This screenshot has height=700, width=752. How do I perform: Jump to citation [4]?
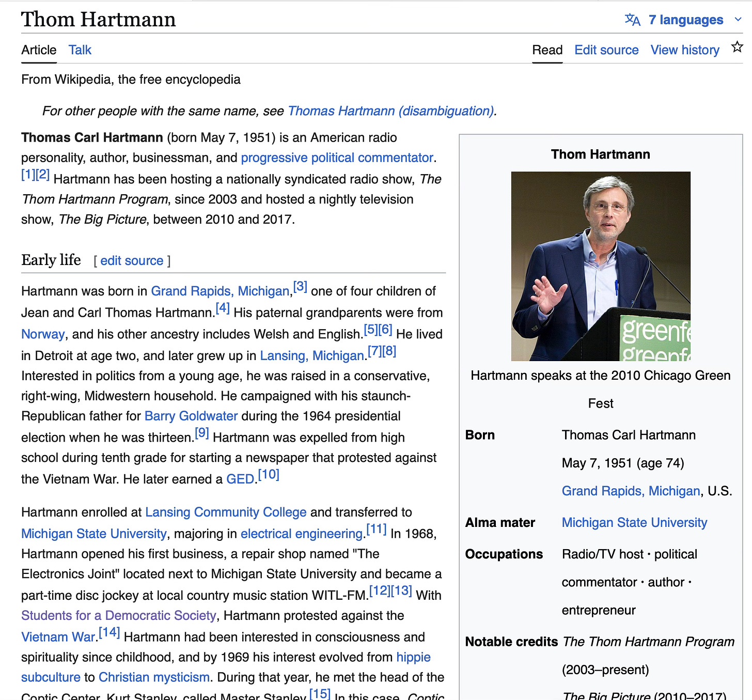pyautogui.click(x=223, y=308)
